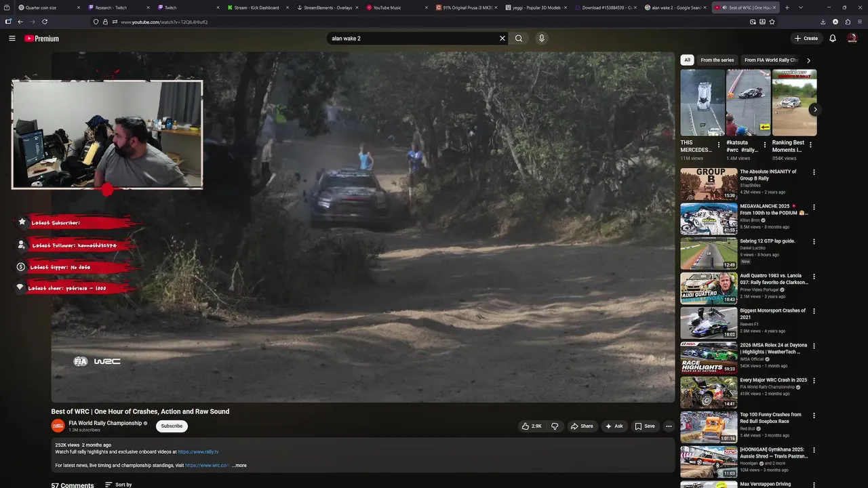Select the All filter chip
Screen dimensions: 868x488
687,60
